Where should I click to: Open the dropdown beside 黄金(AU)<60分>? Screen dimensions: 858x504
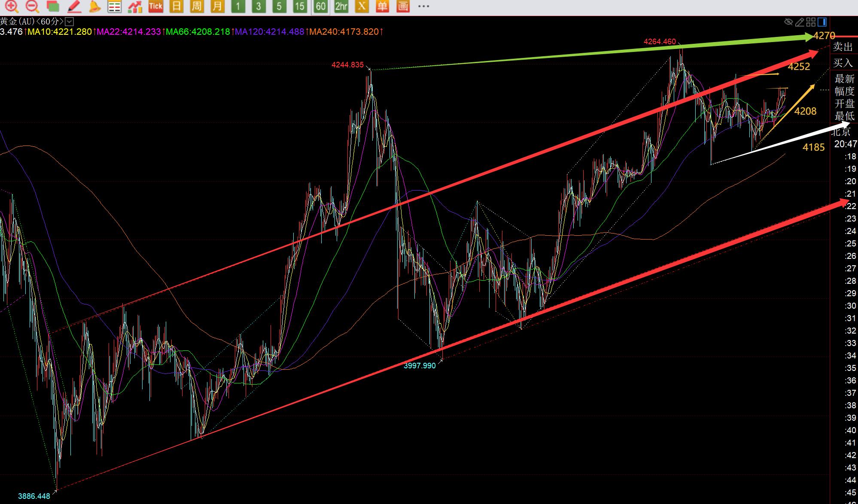[x=70, y=21]
